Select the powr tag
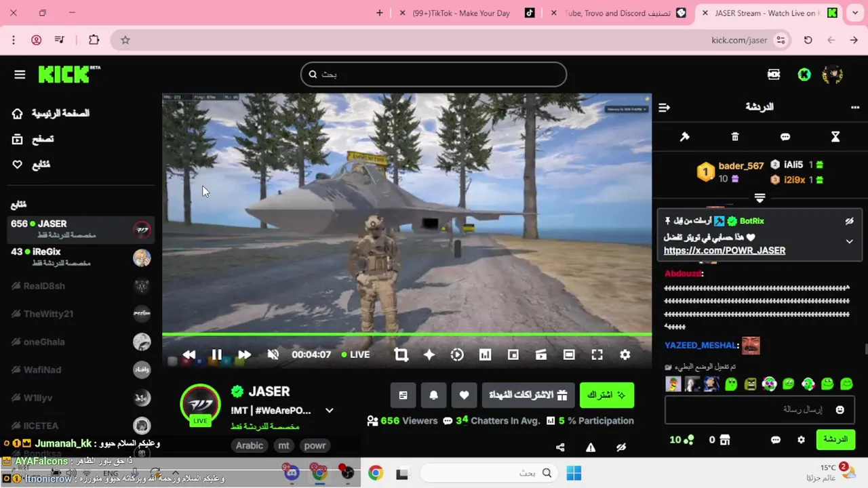 click(x=315, y=445)
